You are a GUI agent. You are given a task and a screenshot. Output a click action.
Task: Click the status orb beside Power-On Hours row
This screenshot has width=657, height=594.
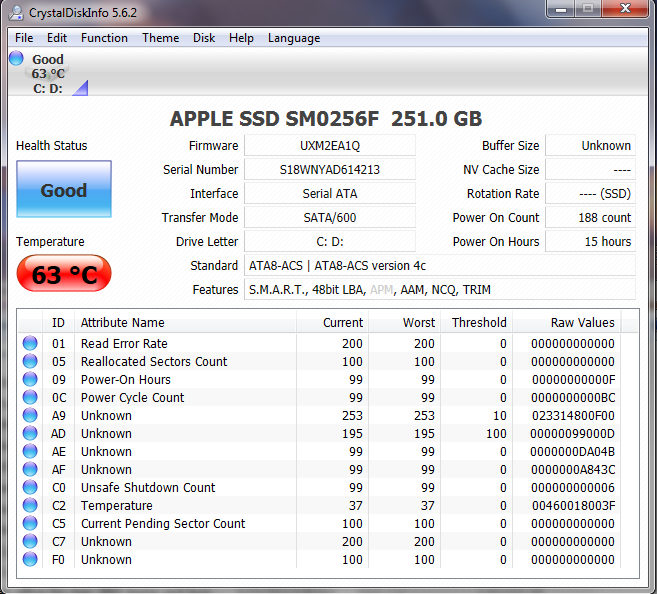pos(31,380)
